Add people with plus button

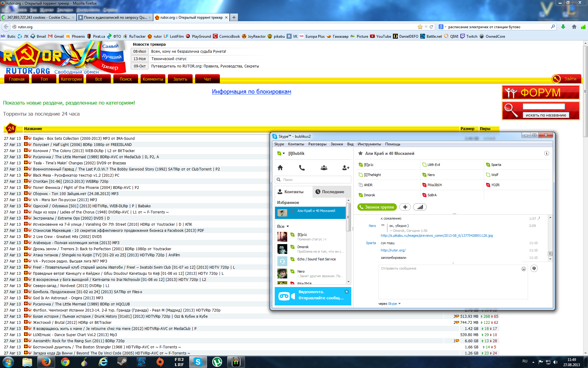pyautogui.click(x=405, y=207)
